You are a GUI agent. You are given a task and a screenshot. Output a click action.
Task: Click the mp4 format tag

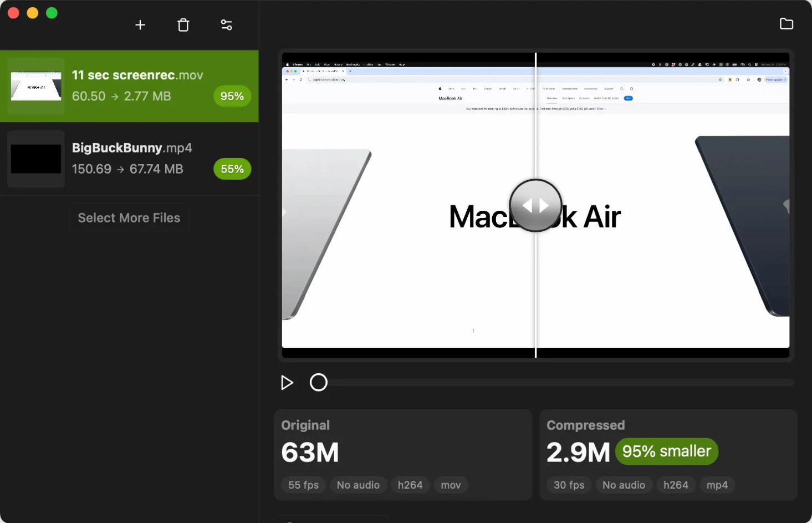click(717, 485)
